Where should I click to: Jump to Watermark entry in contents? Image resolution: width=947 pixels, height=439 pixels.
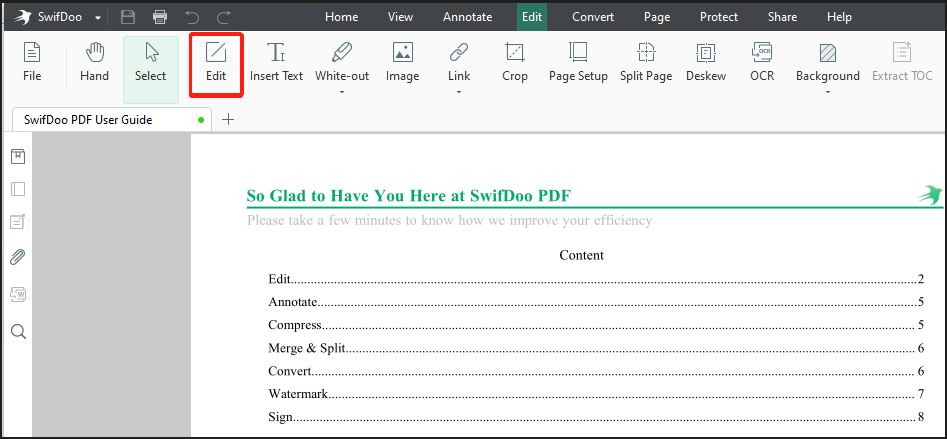597,394
